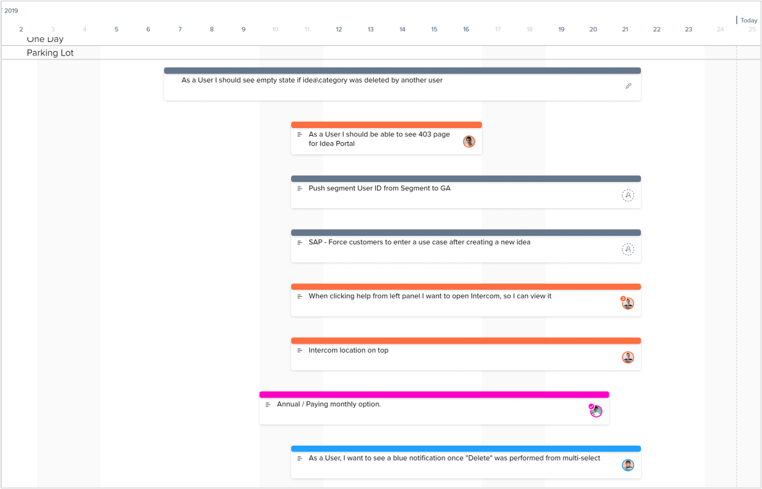The width and height of the screenshot is (762, 489).
Task: Click description icon on Annual / Paying monthly card
Action: coord(268,405)
